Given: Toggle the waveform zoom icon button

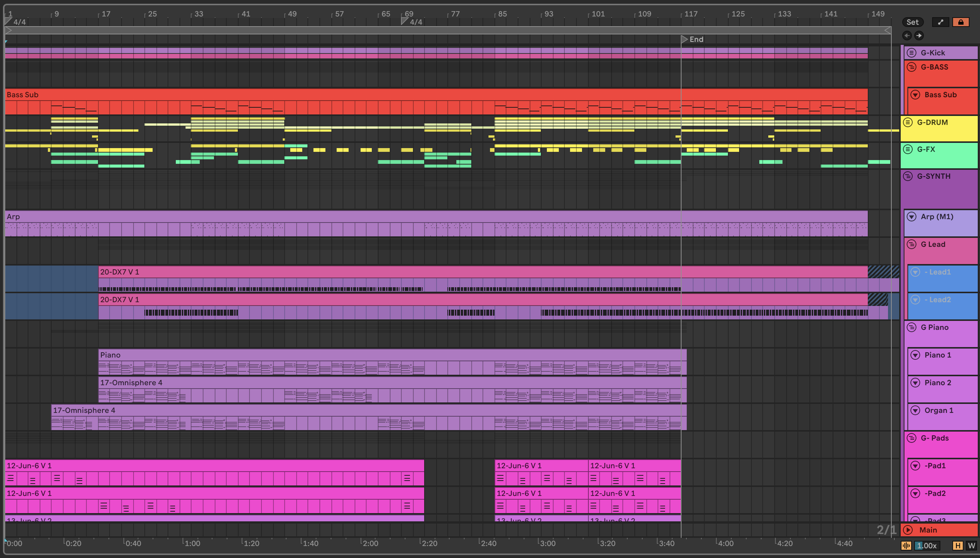Looking at the screenshot, I should pyautogui.click(x=906, y=546).
